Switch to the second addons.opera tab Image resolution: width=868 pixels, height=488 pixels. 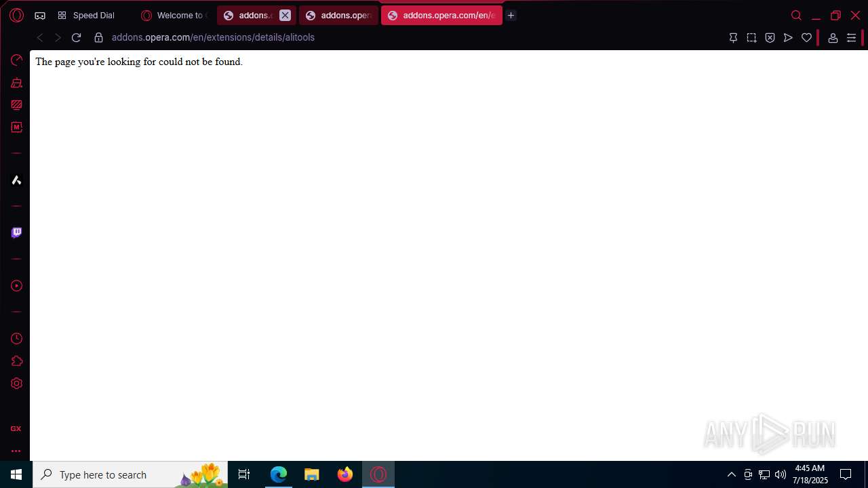click(338, 15)
